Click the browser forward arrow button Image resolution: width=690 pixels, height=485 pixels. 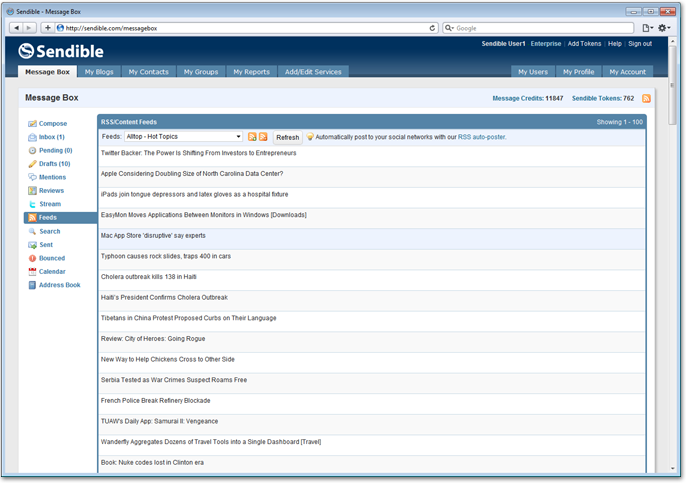[x=29, y=28]
